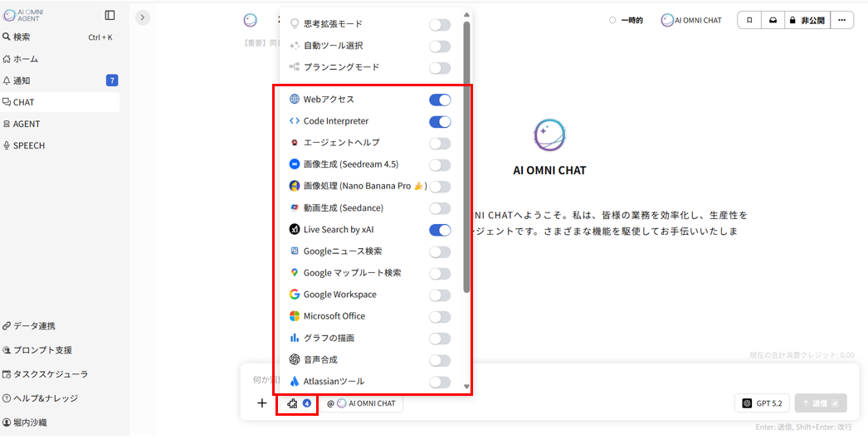Click the Atlassian logo icon
Viewport: 868px width, 439px height.
pos(295,382)
